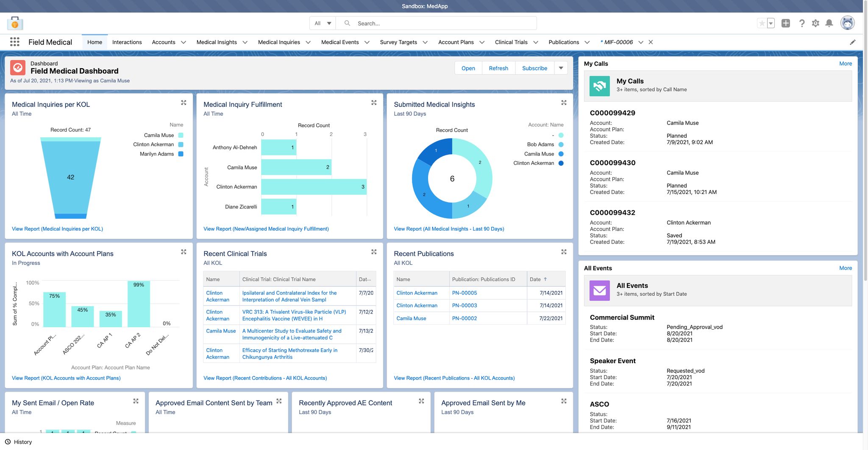The width and height of the screenshot is (868, 450).
Task: Expand the MIF-00006 tab chevron
Action: coord(641,42)
